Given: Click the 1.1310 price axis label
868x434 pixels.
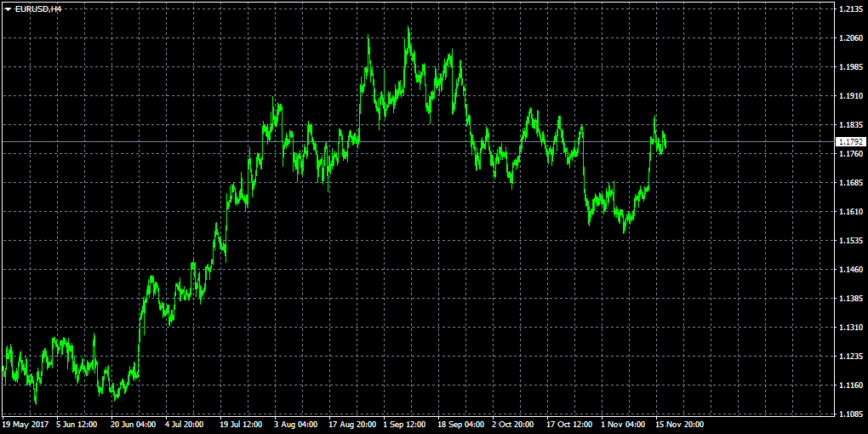Looking at the screenshot, I should pos(850,328).
